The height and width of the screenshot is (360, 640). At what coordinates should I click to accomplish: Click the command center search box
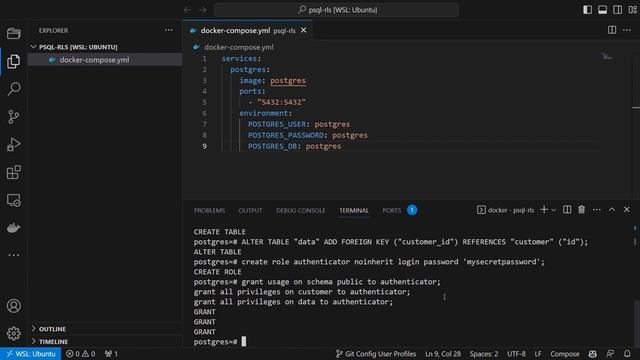[336, 10]
